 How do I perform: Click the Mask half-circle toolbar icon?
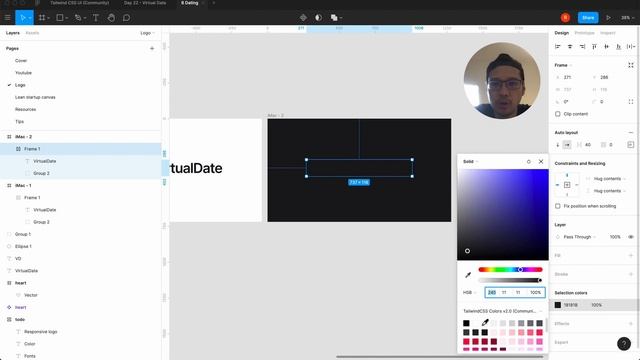318,18
